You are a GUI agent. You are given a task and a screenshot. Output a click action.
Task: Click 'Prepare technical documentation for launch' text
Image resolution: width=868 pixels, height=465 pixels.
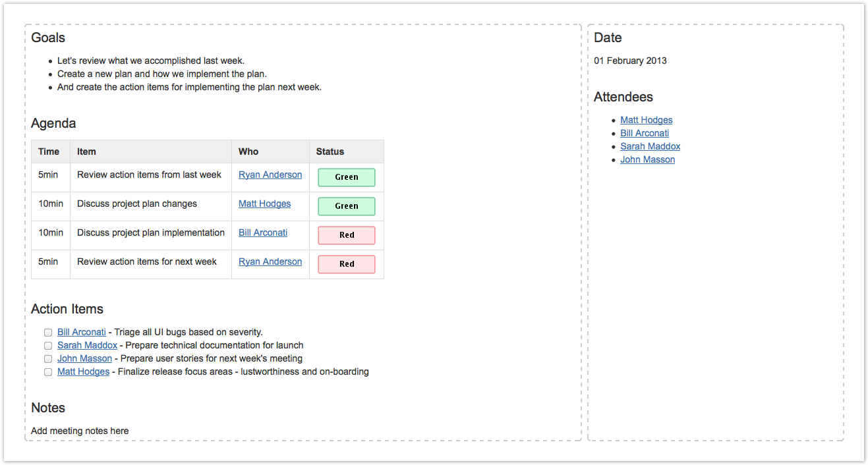[x=214, y=345]
